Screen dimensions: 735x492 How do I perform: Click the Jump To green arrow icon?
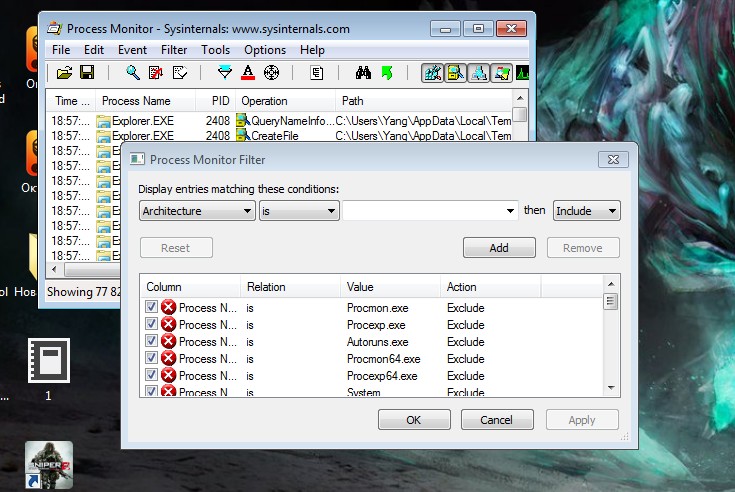pos(387,73)
